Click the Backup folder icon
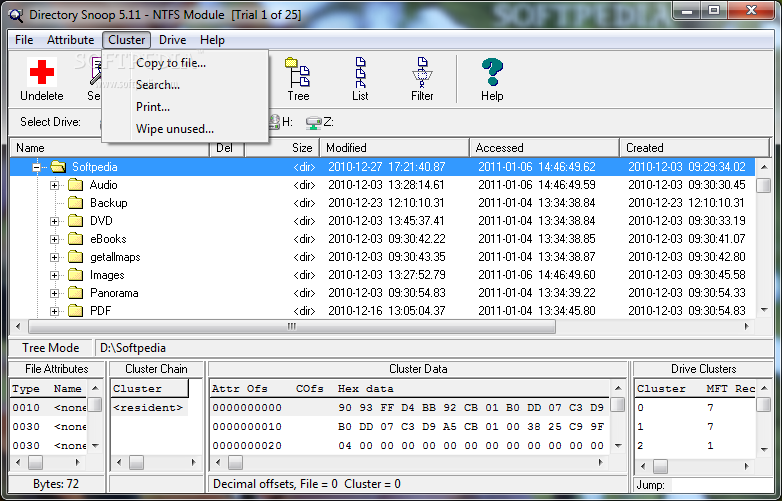The height and width of the screenshot is (501, 782). tap(75, 203)
